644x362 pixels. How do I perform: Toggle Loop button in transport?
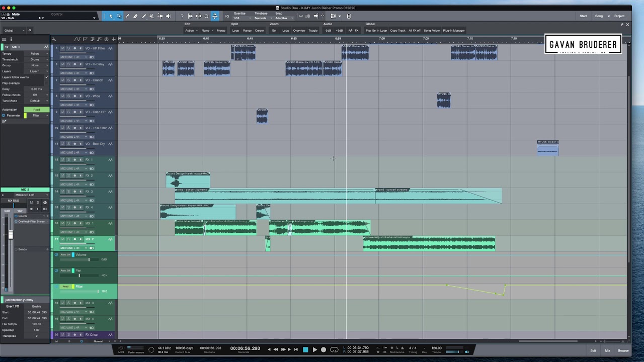[334, 349]
